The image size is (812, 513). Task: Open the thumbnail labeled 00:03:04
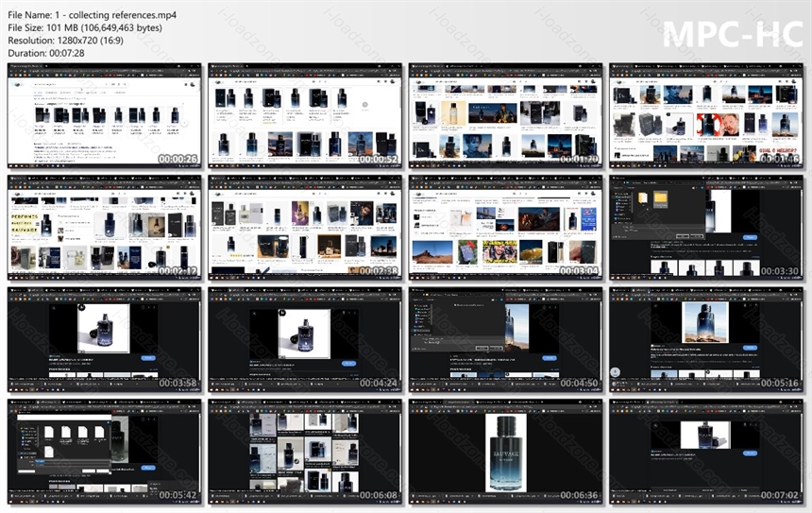tap(505, 228)
